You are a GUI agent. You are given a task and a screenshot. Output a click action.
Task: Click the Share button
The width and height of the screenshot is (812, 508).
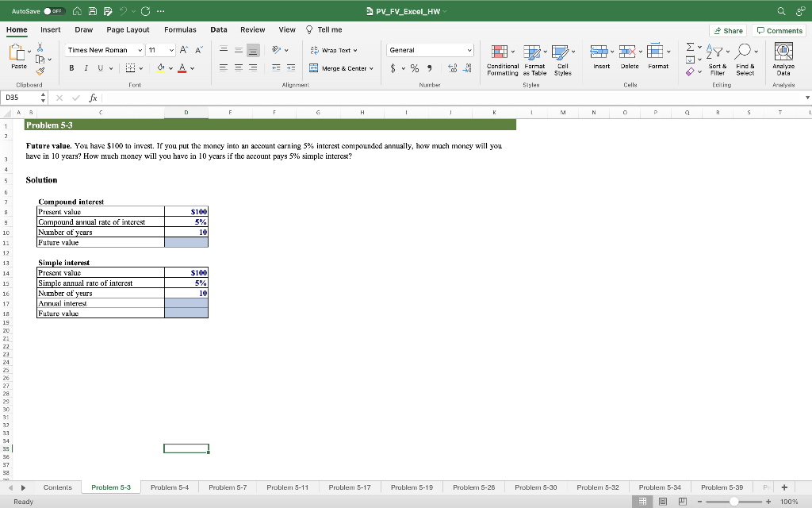(728, 31)
